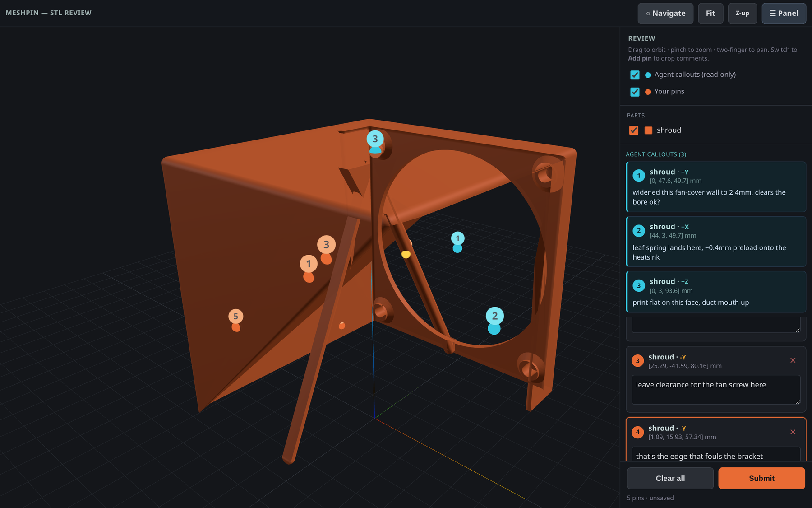Click the small unnumbered orange pin near the strut
The width and height of the screenshot is (812, 508).
pyautogui.click(x=342, y=326)
